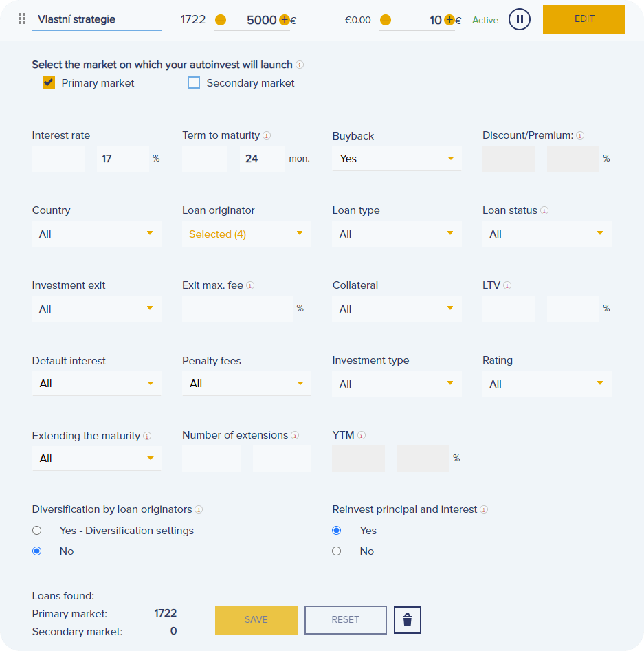This screenshot has width=644, height=651.
Task: Pause the active autoinvest strategy
Action: 520,19
